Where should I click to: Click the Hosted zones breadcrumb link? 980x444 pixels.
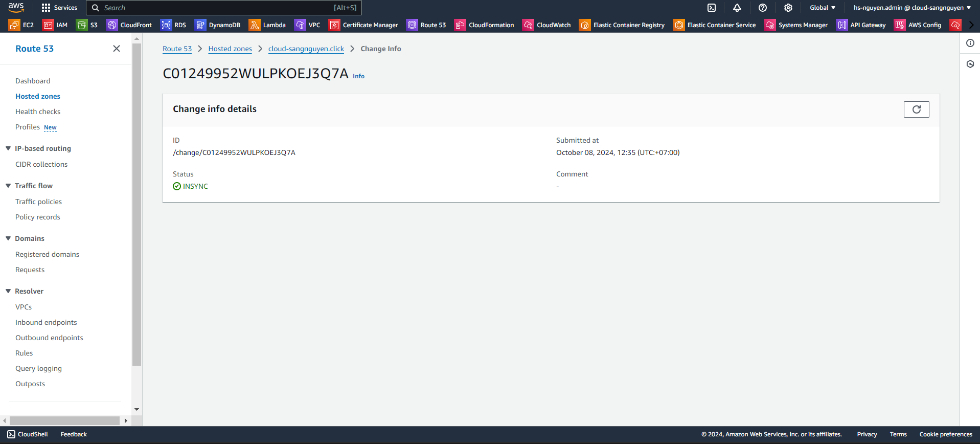[x=230, y=49]
